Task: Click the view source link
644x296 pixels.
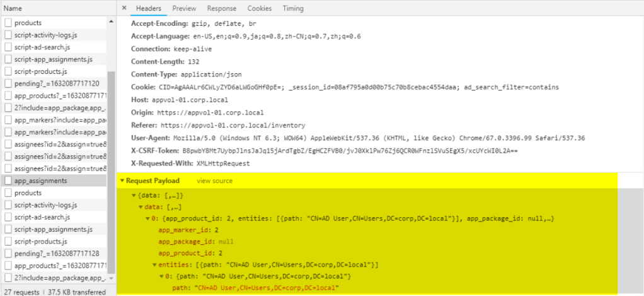Action: [x=214, y=181]
